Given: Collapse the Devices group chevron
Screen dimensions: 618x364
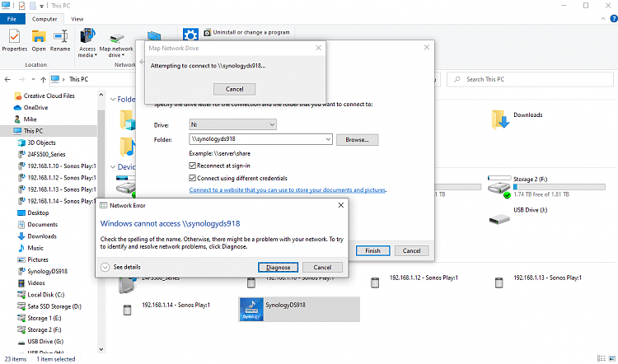Looking at the screenshot, I should coord(113,167).
